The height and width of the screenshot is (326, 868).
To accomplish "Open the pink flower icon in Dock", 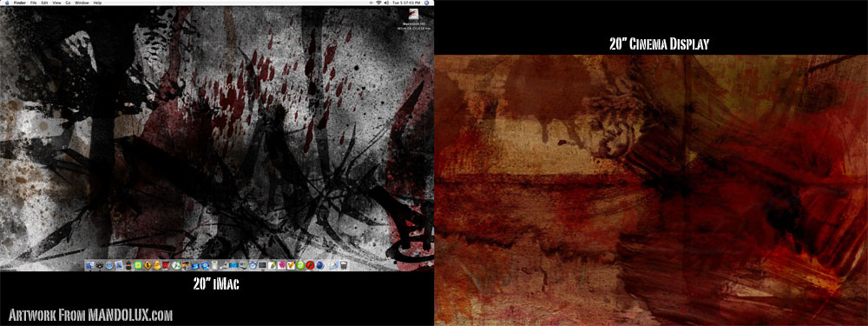I will click(x=282, y=265).
